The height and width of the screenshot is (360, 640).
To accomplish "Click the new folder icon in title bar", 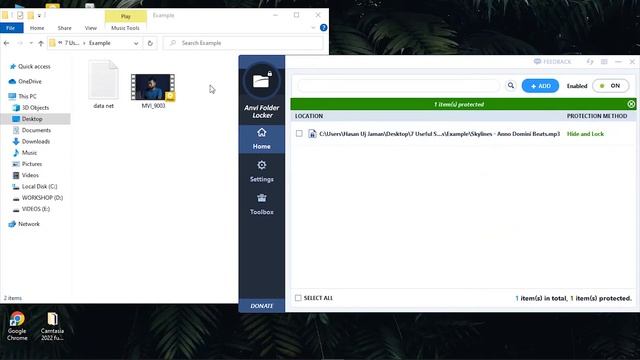I will tap(31, 16).
